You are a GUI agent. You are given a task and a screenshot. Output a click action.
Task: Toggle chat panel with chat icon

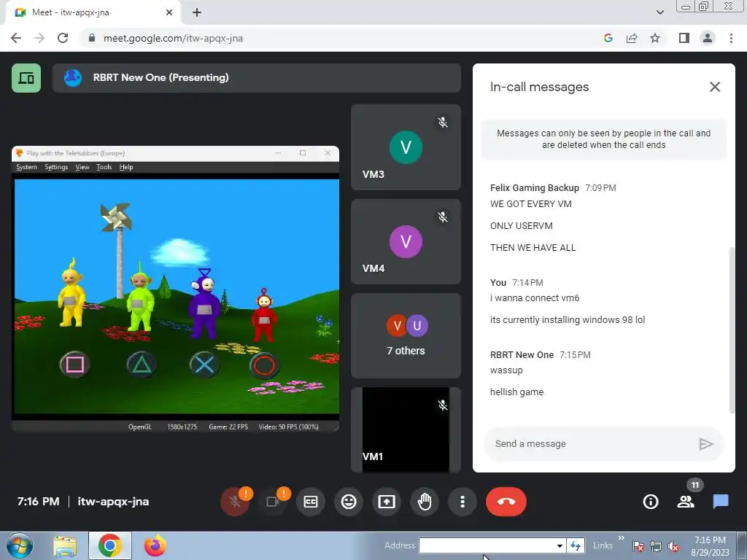point(721,502)
